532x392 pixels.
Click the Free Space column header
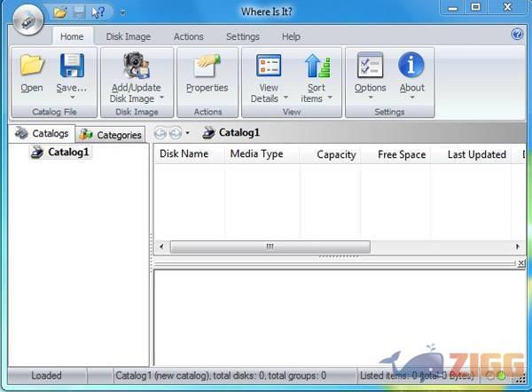(401, 154)
